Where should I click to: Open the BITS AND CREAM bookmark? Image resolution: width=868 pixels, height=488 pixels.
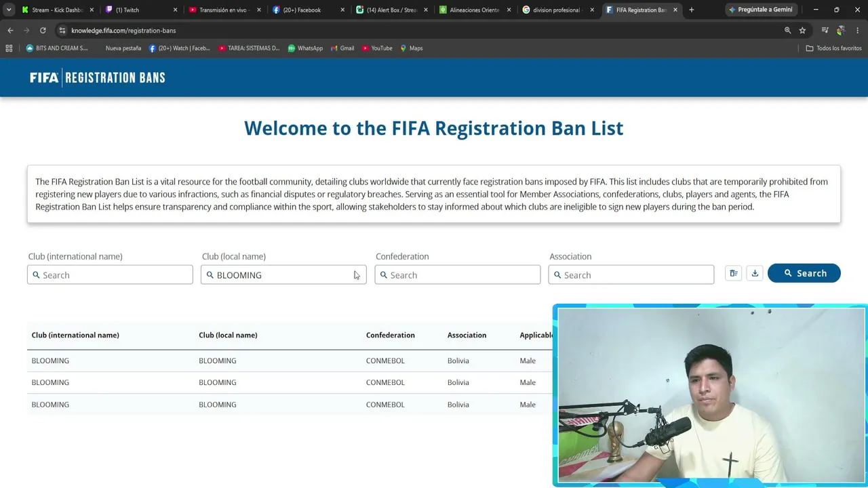[x=57, y=48]
